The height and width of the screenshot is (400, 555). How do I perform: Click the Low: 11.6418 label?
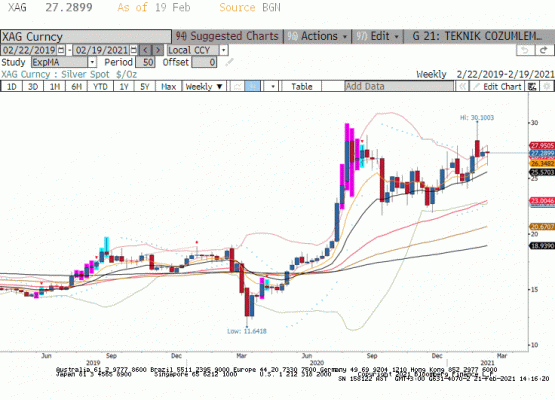coord(247,331)
